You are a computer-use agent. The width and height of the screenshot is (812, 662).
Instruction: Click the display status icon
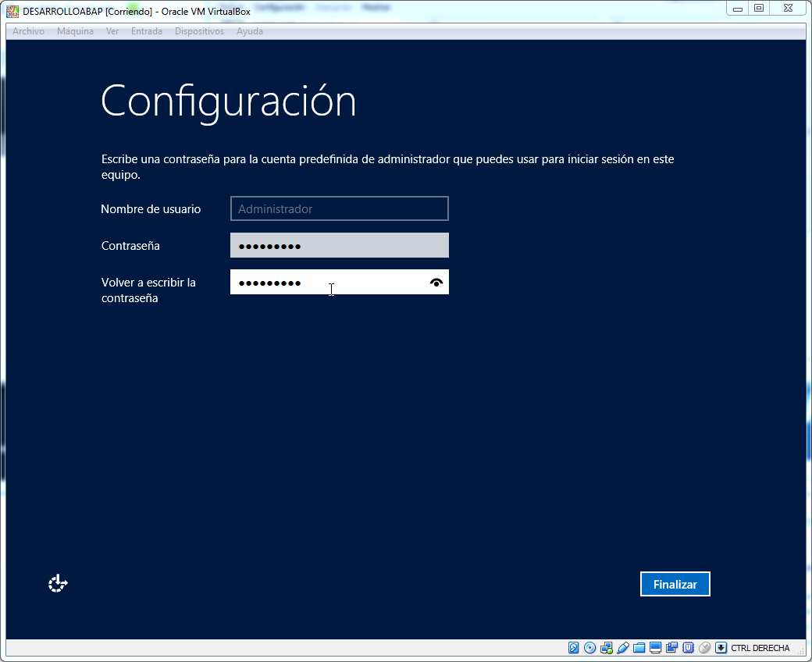tap(656, 647)
